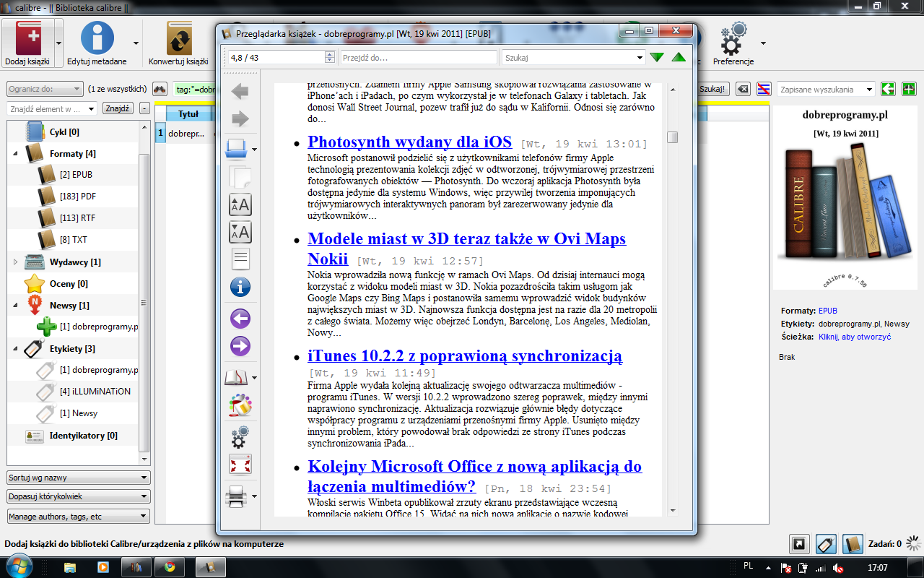The height and width of the screenshot is (578, 924).
Task: Open the ebook file icon in the viewer
Action: [x=237, y=148]
